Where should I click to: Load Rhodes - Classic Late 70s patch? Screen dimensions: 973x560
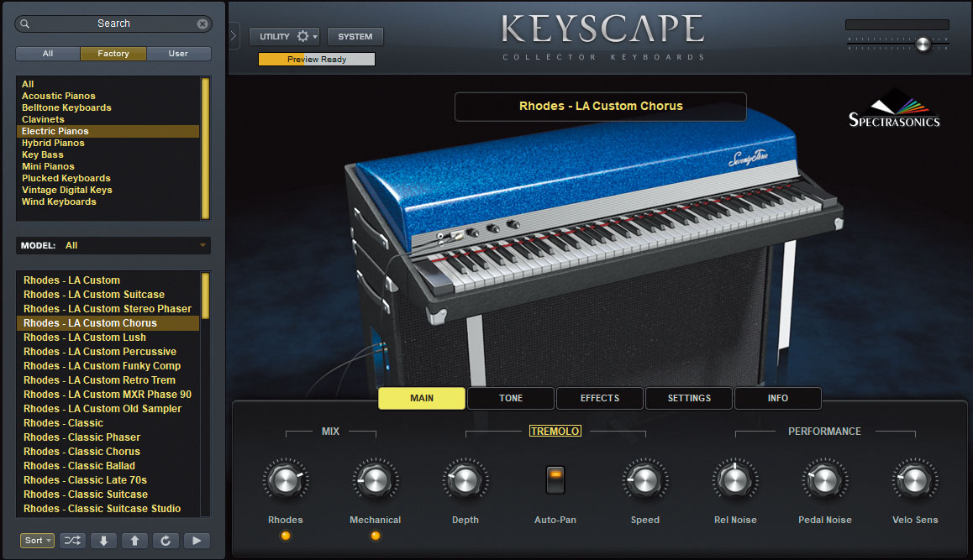pos(108,480)
